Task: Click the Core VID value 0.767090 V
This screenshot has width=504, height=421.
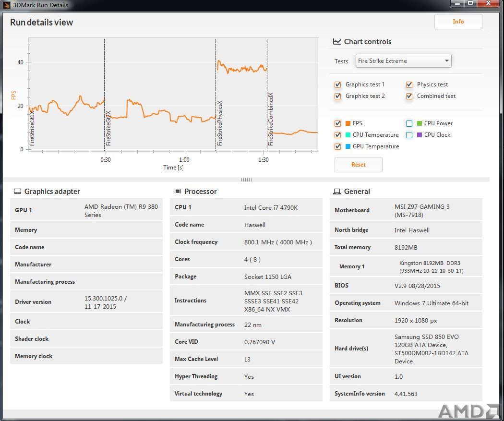Action: pyautogui.click(x=259, y=342)
